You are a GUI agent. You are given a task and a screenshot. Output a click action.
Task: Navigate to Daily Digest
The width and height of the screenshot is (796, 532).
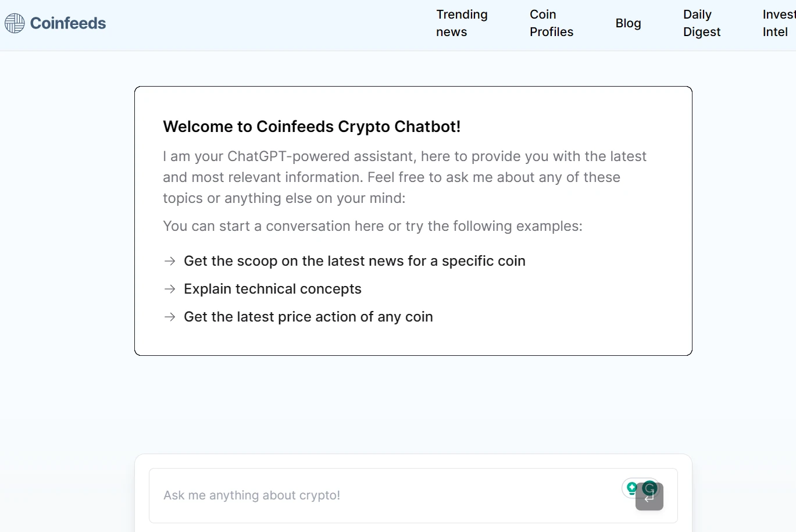click(702, 23)
